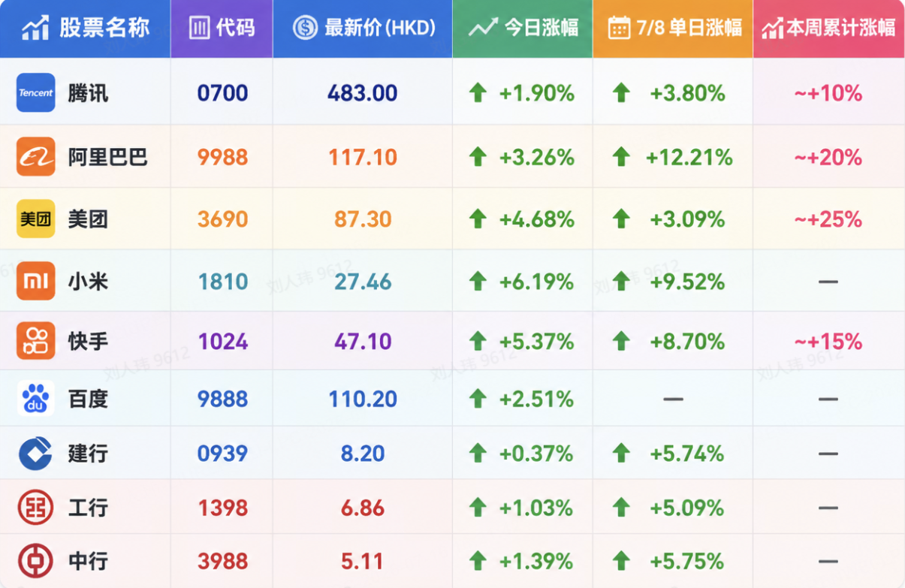The image size is (905, 588).
Task: Click the trend line icon beside 今日涨幅
Action: [x=483, y=29]
